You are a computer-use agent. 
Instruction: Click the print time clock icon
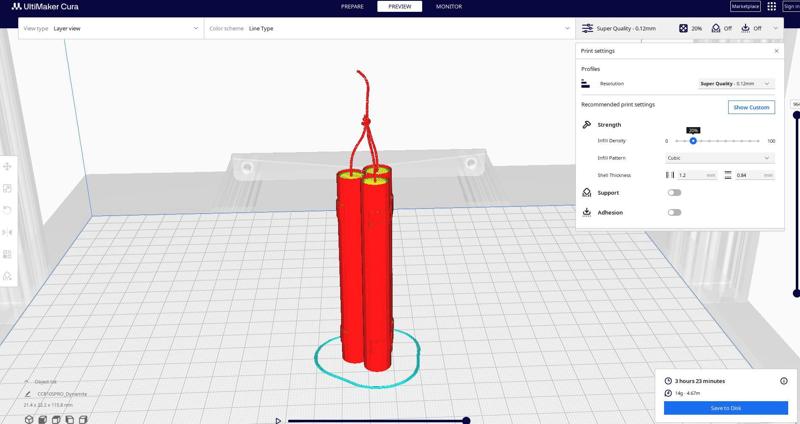(x=668, y=381)
